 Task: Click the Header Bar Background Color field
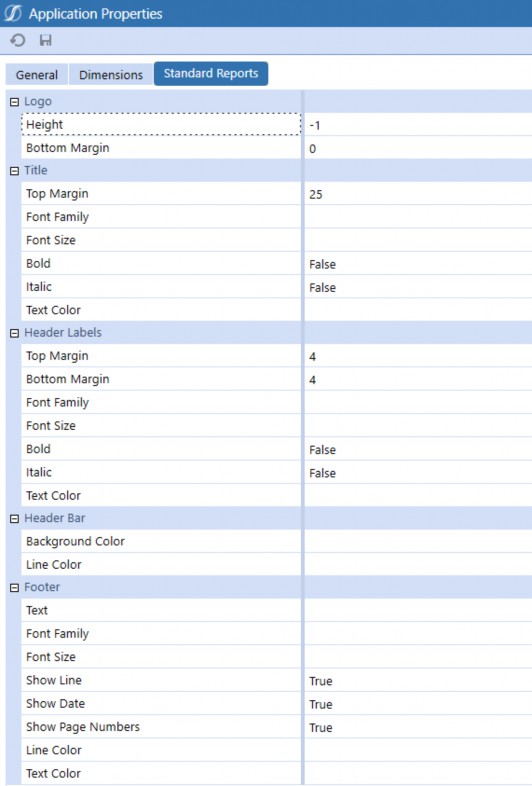[x=418, y=541]
